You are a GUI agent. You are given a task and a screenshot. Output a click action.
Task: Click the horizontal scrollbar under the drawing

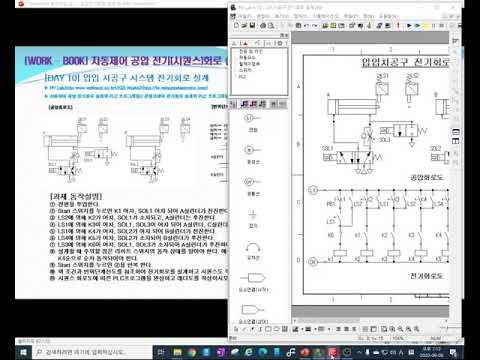pos(372,321)
